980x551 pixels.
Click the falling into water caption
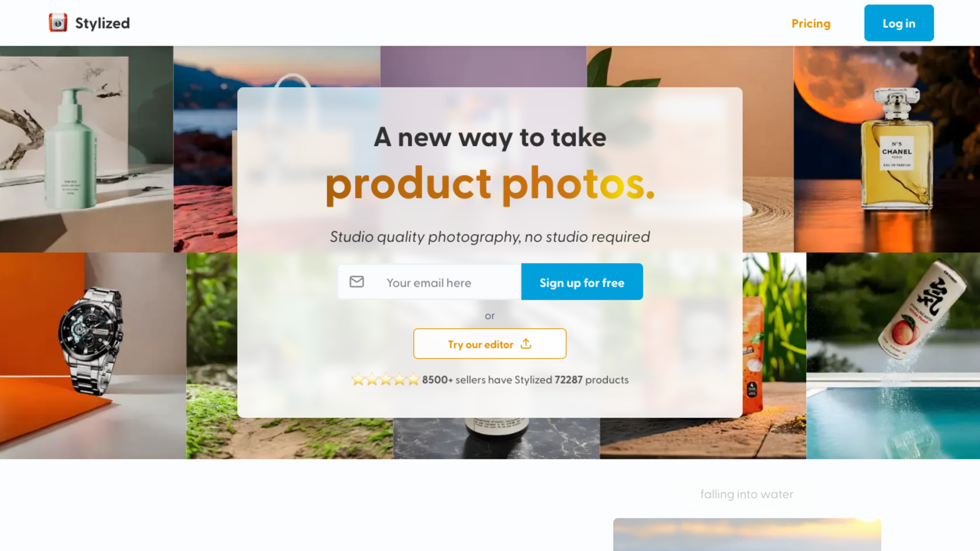tap(746, 494)
